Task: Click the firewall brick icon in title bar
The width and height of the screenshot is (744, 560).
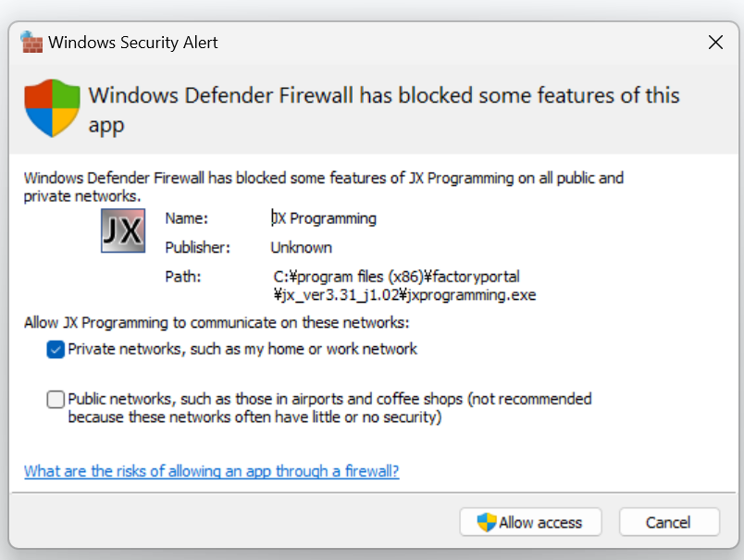Action: point(31,43)
